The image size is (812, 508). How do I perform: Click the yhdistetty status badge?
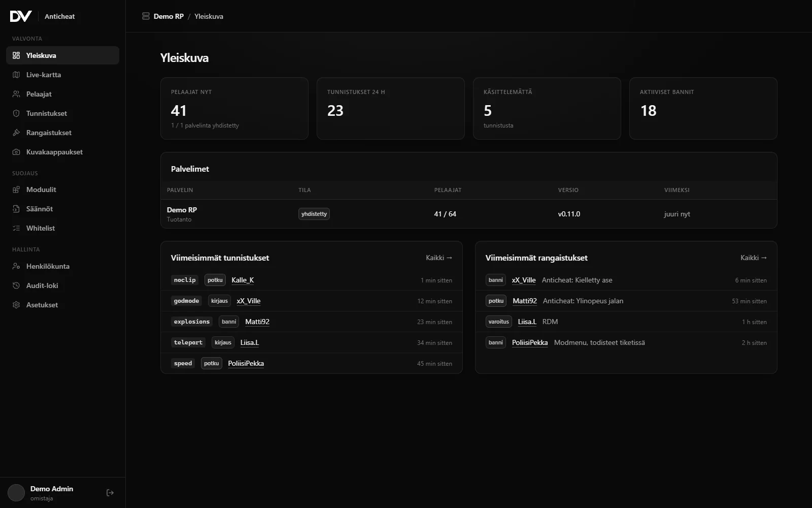pos(314,214)
